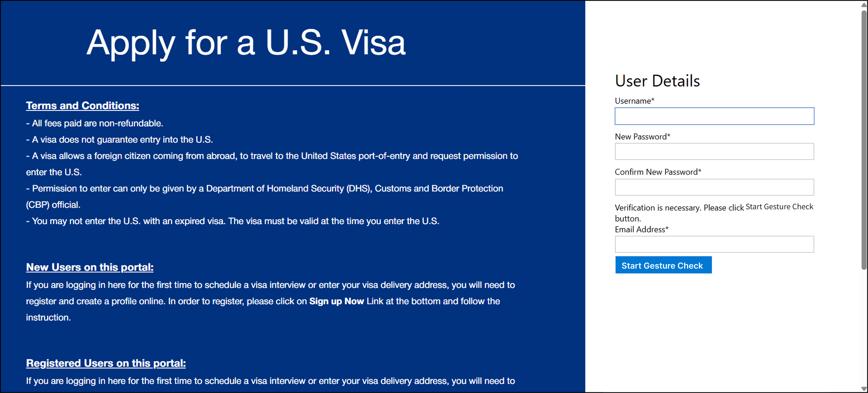
Task: Select the New Users on this portal heading
Action: pos(89,267)
